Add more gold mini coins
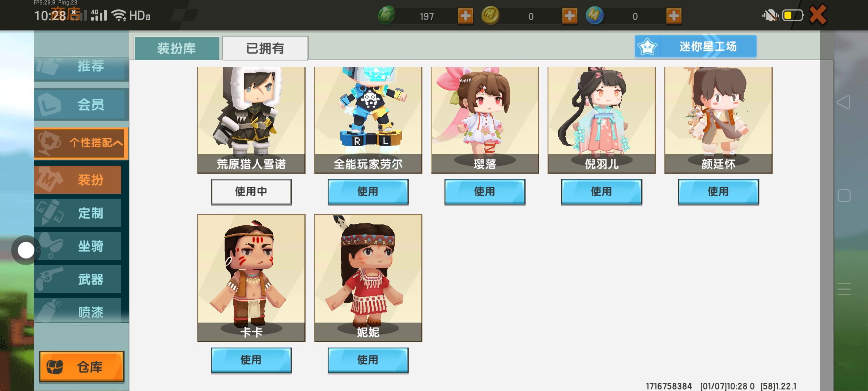Screen dimensions: 868x391 (x=570, y=16)
